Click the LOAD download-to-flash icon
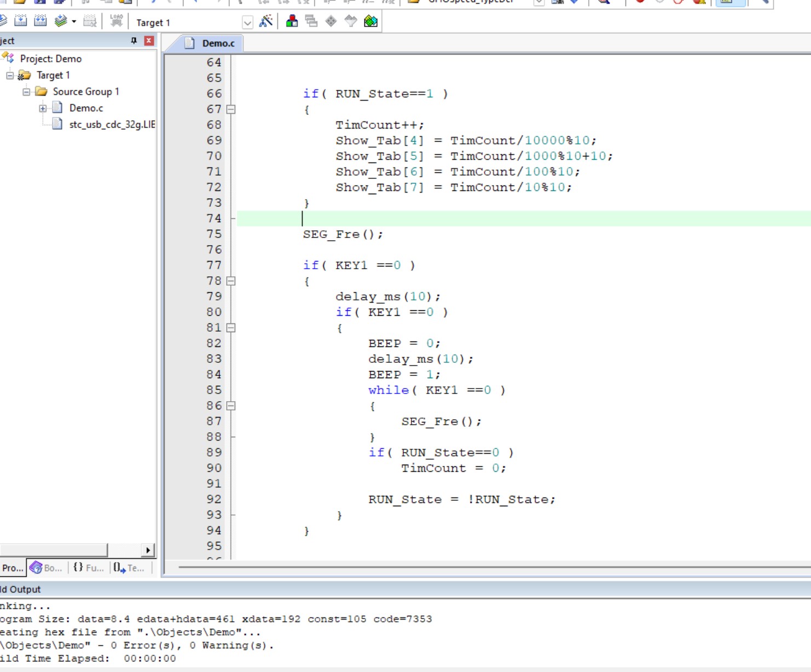Image resolution: width=811 pixels, height=672 pixels. coord(117,21)
